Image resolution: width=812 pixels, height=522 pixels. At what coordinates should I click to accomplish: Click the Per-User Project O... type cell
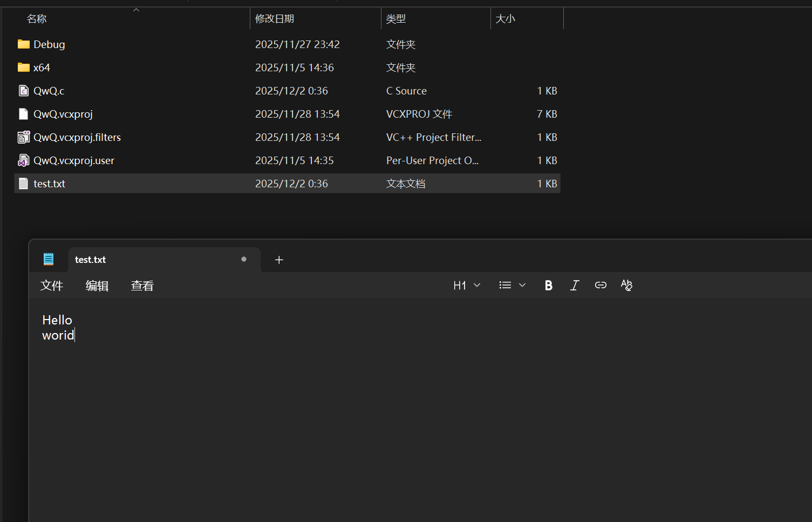(432, 160)
